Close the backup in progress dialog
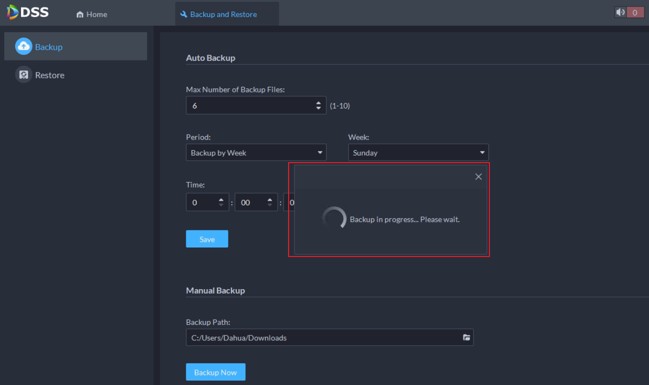Image resolution: width=649 pixels, height=385 pixels. tap(478, 177)
